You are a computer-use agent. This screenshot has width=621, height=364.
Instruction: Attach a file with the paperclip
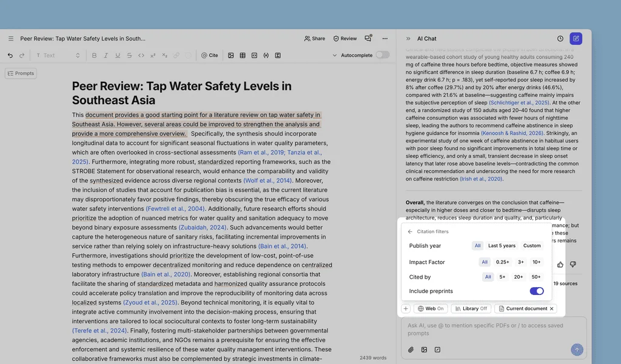tap(411, 349)
